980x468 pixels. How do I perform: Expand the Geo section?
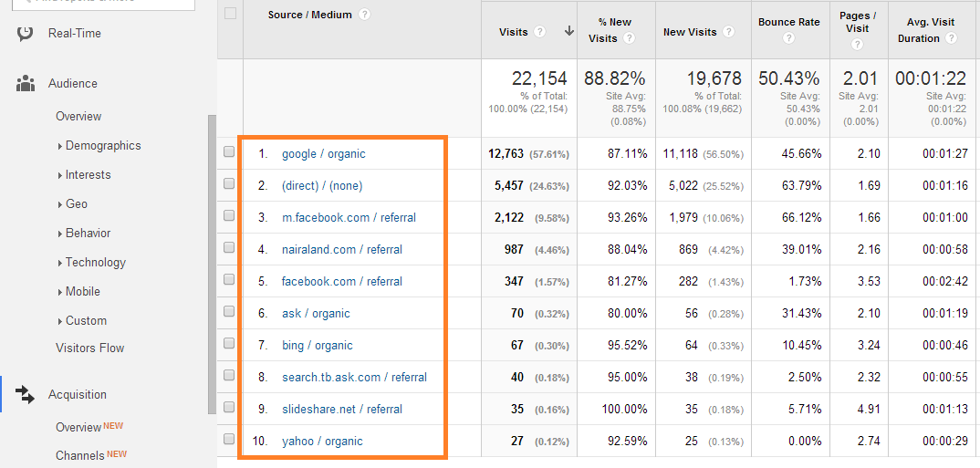(x=72, y=203)
